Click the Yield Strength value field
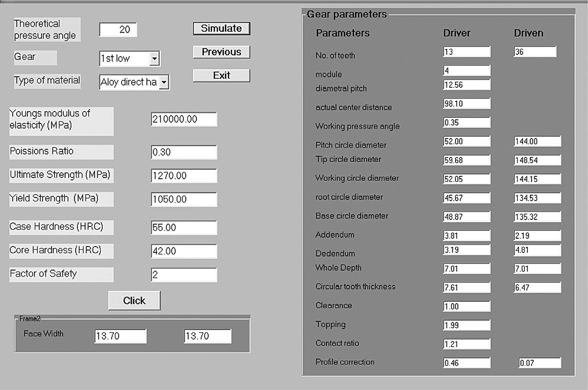 [x=184, y=199]
